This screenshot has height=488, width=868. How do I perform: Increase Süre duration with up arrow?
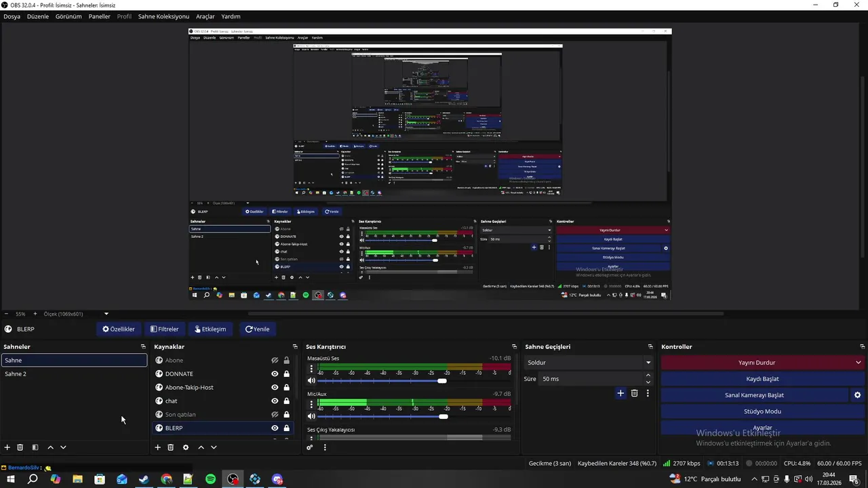[648, 375]
